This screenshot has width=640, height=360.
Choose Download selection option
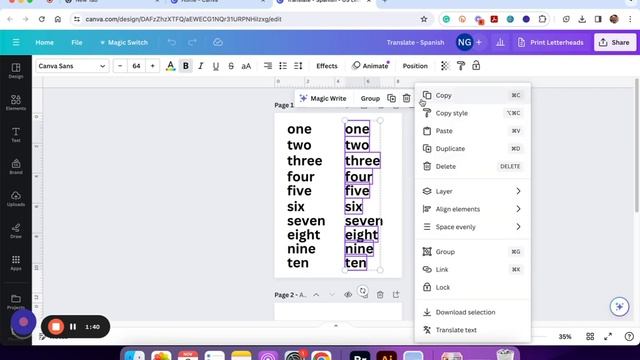473,312
